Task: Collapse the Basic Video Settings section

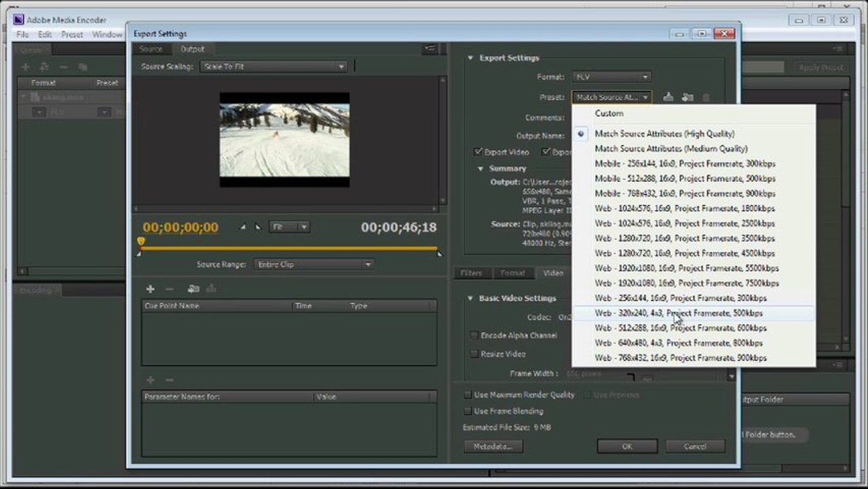Action: point(470,298)
